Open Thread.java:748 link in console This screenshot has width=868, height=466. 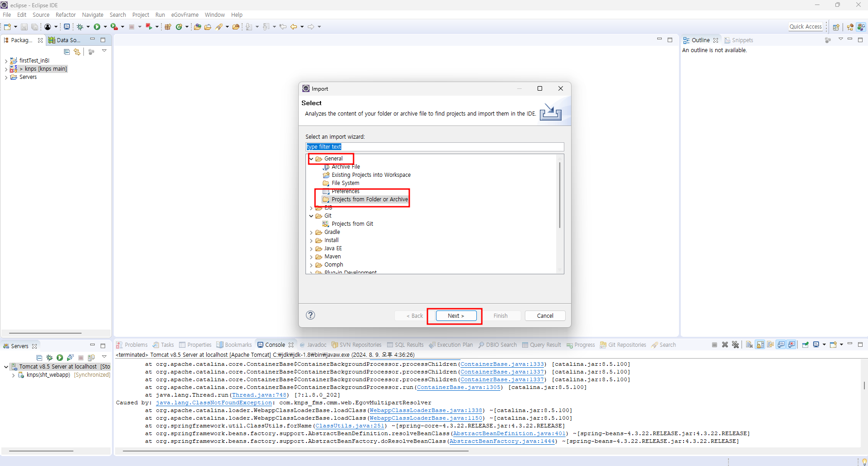(259, 395)
